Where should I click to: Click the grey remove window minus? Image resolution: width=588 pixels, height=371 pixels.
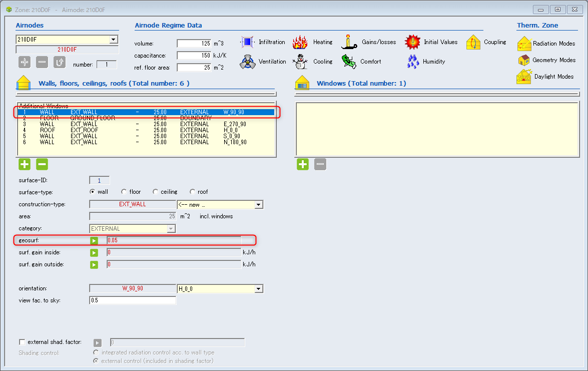coord(320,164)
